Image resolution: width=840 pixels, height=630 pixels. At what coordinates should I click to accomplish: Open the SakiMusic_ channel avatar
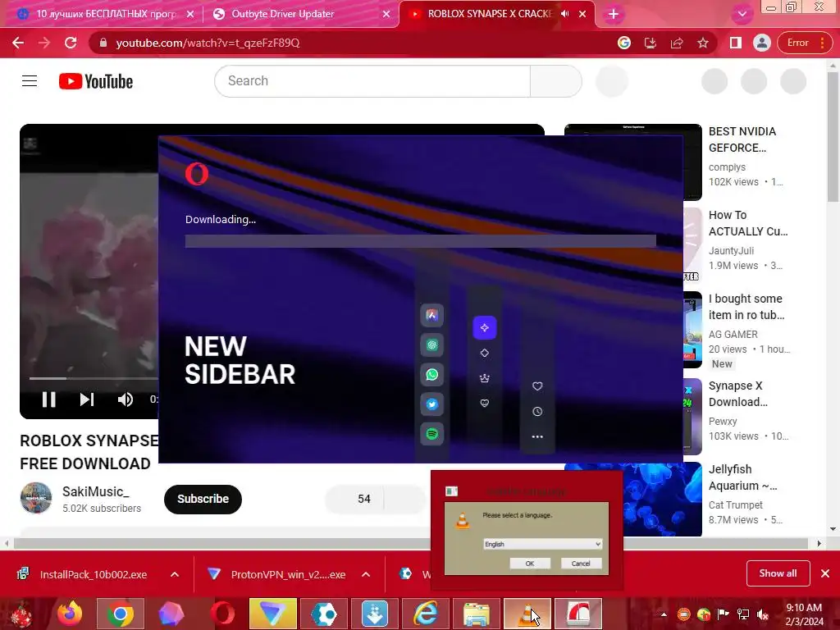click(36, 498)
